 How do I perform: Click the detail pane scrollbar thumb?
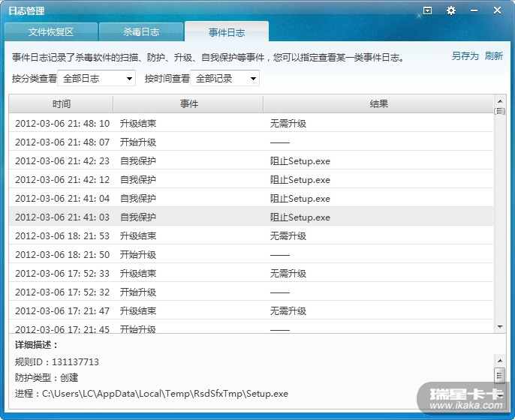point(499,376)
